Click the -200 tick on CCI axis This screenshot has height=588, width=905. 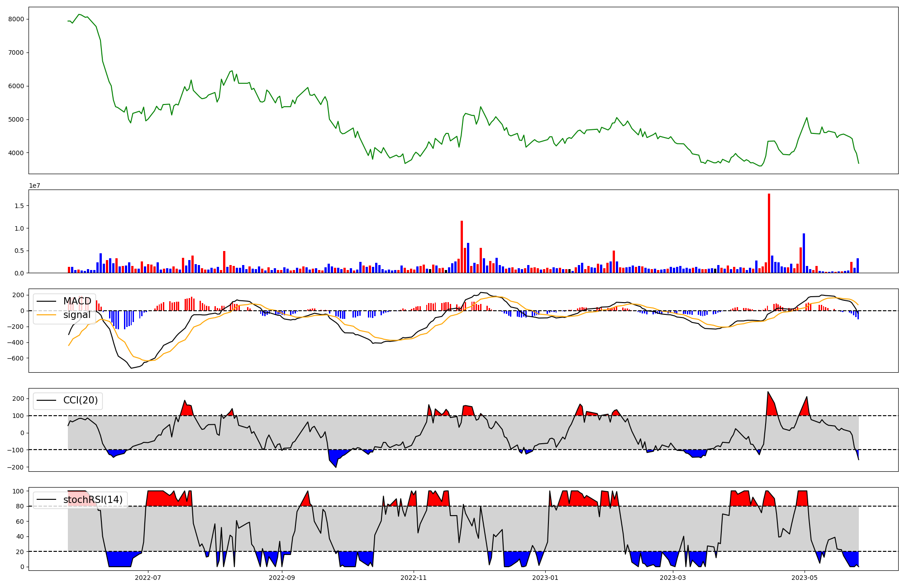pyautogui.click(x=16, y=467)
